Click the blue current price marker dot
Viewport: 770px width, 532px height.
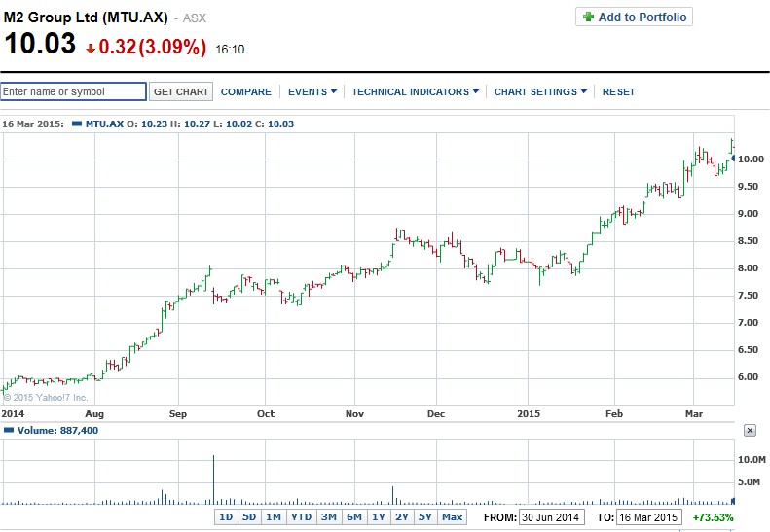point(733,158)
